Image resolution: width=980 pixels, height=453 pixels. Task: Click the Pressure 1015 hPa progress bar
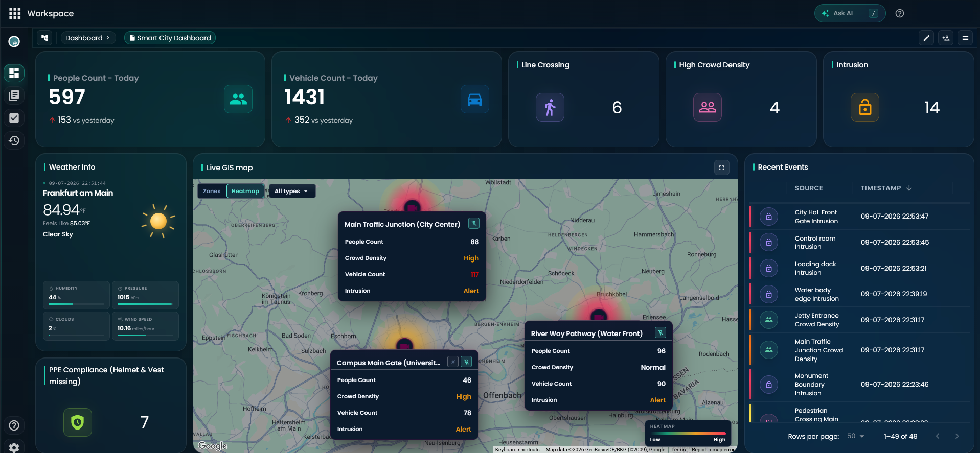[x=145, y=304]
